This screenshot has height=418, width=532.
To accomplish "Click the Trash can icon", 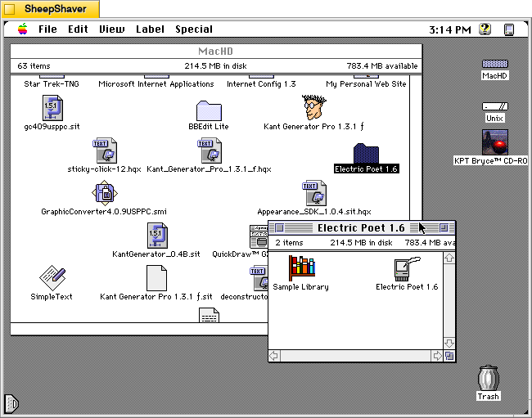I will point(489,378).
